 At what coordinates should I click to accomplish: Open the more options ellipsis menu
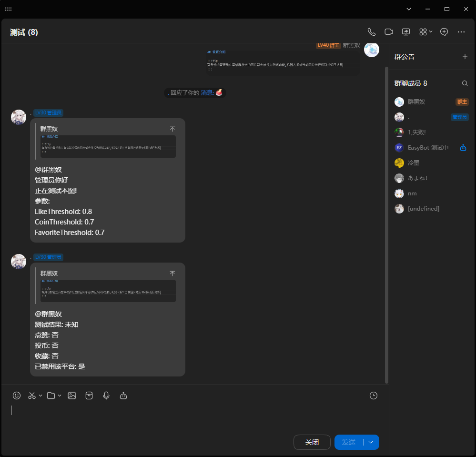click(461, 32)
